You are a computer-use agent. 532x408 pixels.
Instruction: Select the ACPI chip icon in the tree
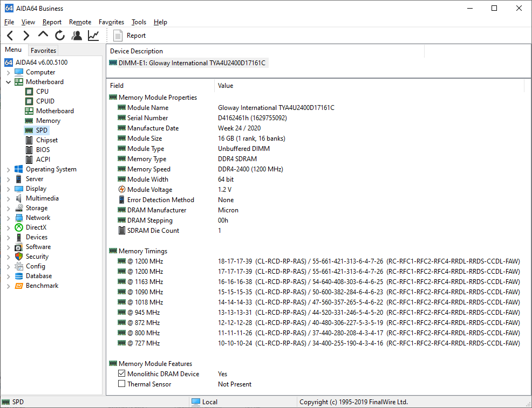tap(29, 160)
